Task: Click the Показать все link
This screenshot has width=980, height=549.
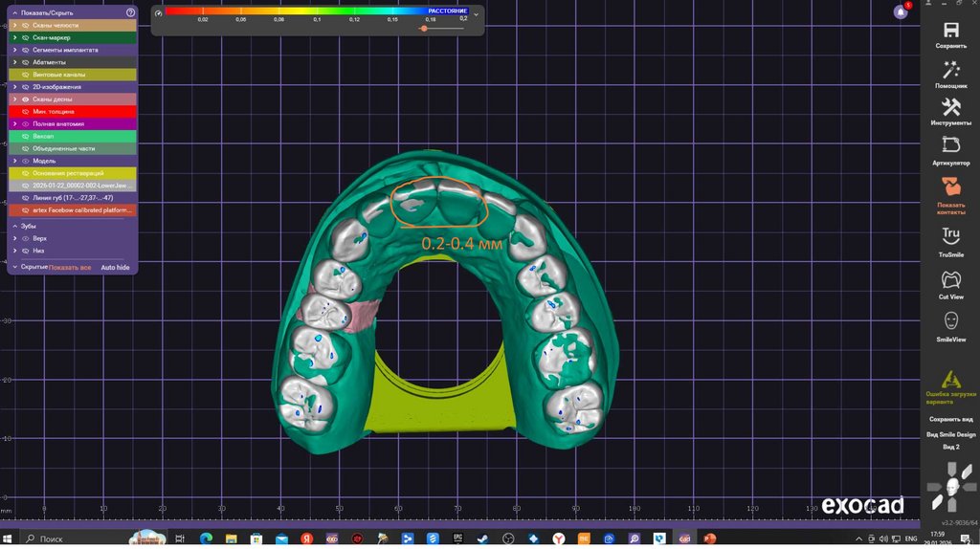Action: (70, 267)
